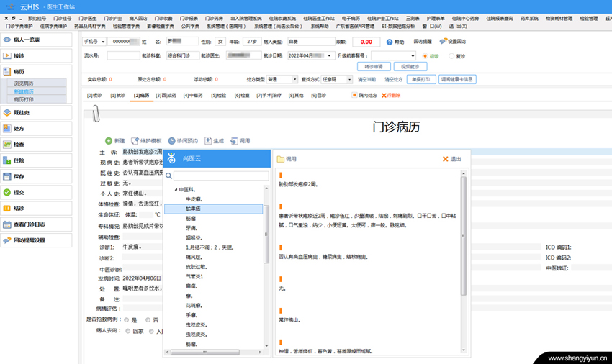Viewport: 612px width, 364px height.
Task: Select the 牛皮癣 template in tree
Action: (194, 199)
